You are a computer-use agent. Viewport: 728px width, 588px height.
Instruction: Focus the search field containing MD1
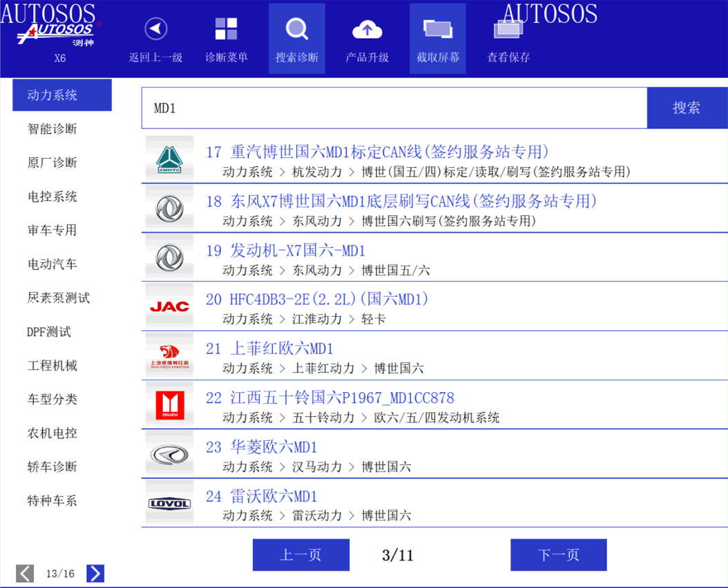tap(394, 108)
